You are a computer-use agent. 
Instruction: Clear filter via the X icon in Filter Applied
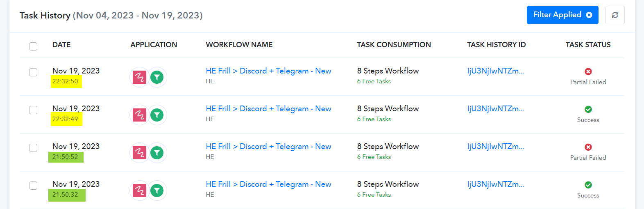589,15
